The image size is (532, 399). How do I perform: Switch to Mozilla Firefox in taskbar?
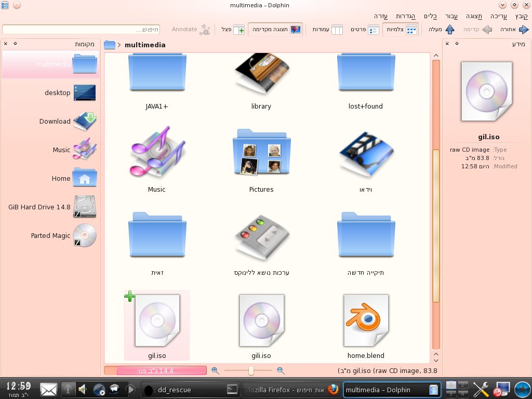[291, 390]
